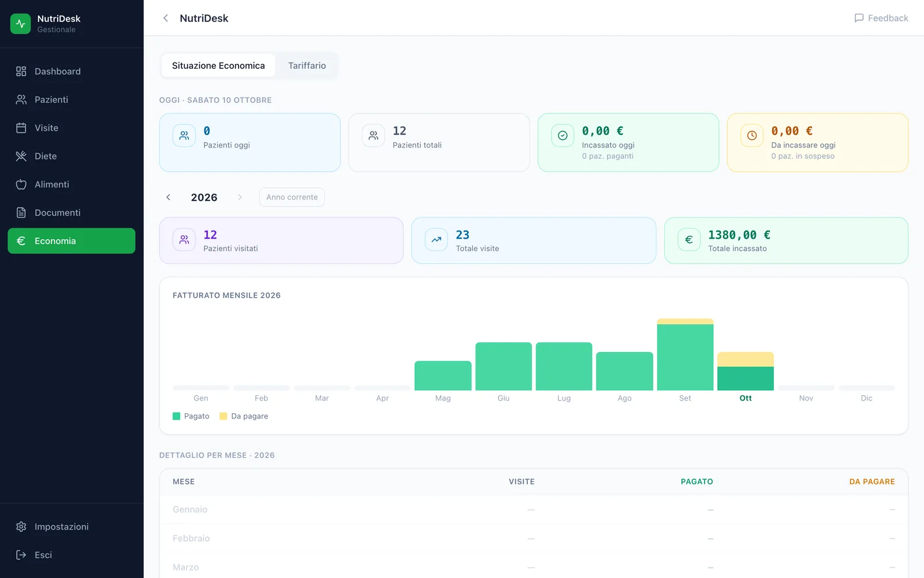This screenshot has height=578, width=924.
Task: Click the 1380,00 € total value
Action: (739, 235)
